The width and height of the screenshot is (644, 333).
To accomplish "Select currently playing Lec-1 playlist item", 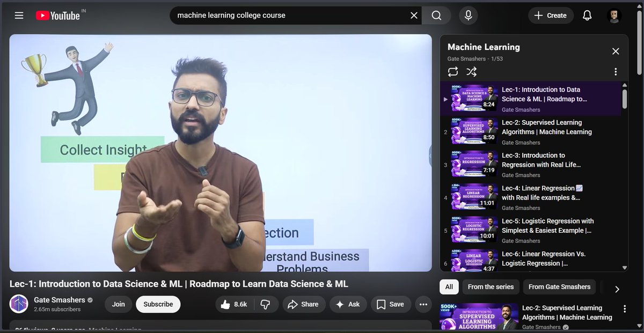I will [531, 99].
